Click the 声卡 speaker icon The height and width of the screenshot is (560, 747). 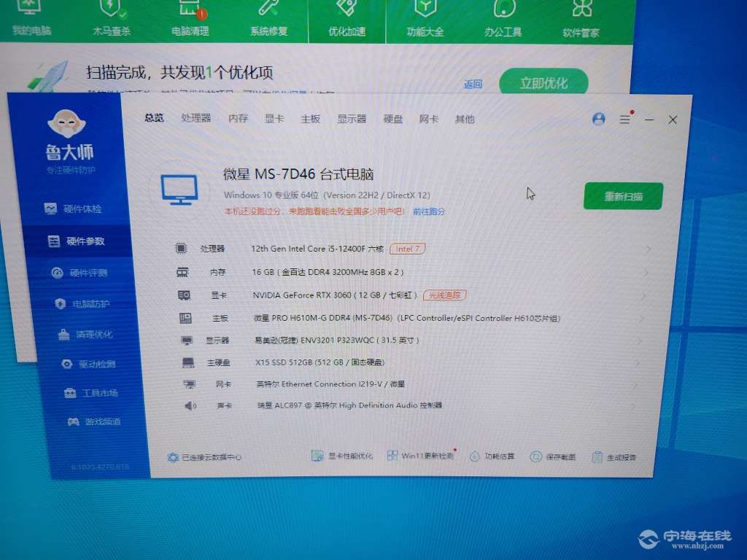(190, 405)
